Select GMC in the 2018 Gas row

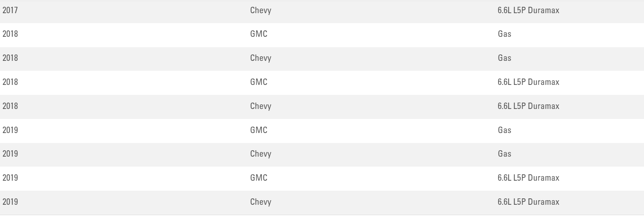point(259,34)
